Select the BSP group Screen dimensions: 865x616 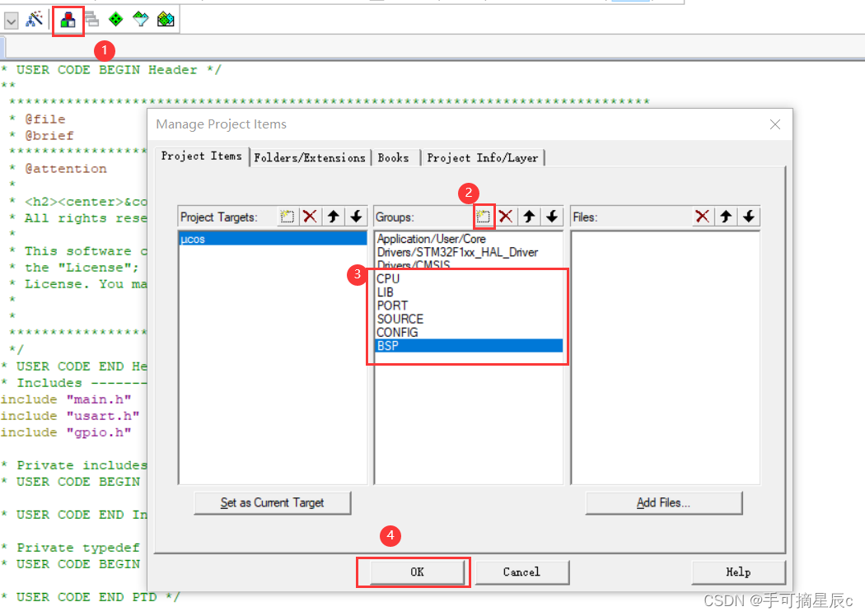pyautogui.click(x=468, y=346)
